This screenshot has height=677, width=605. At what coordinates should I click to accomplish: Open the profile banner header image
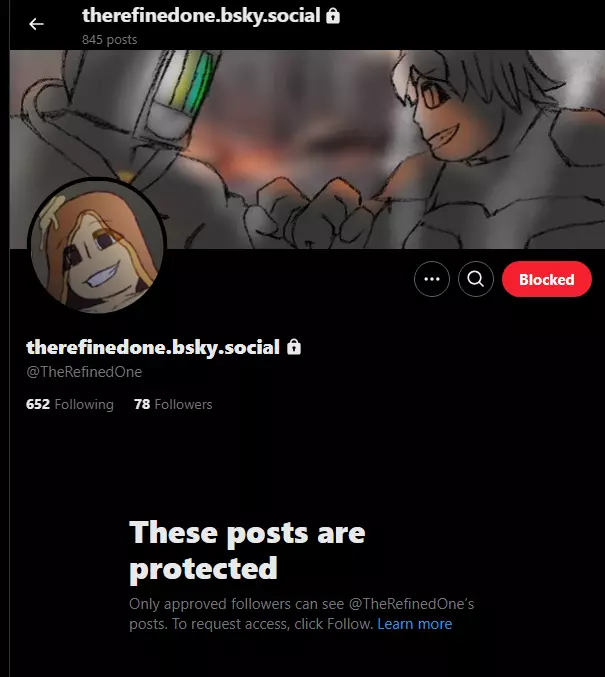pos(307,149)
